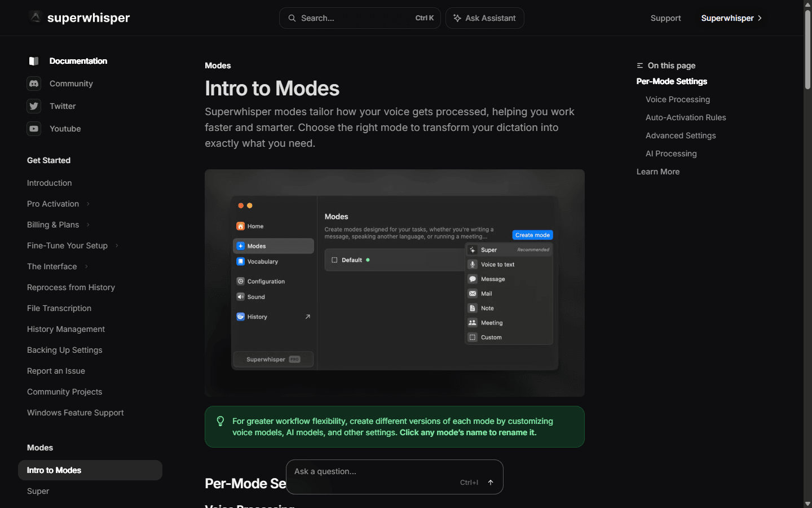Jump to Auto-Activation Rules section

[686, 117]
